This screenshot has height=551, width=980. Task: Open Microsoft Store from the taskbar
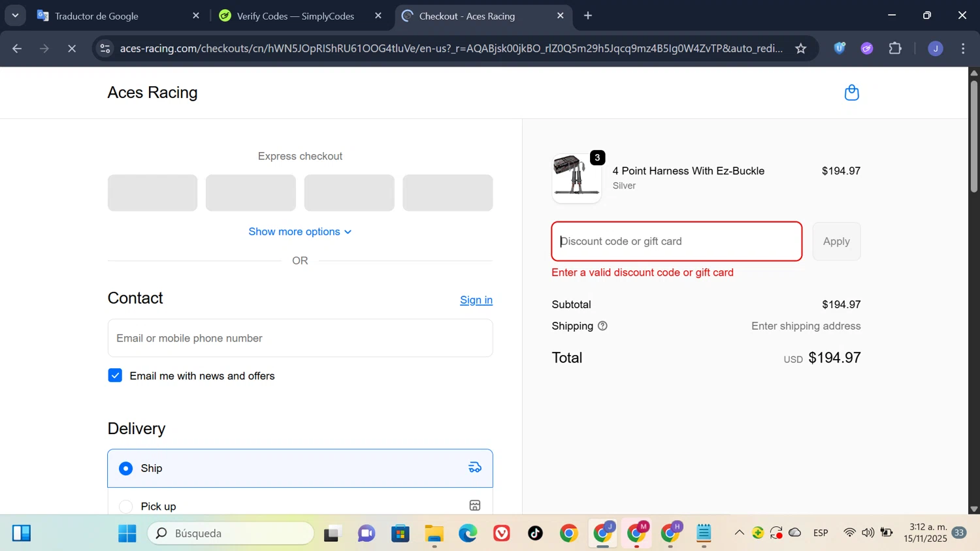(400, 533)
